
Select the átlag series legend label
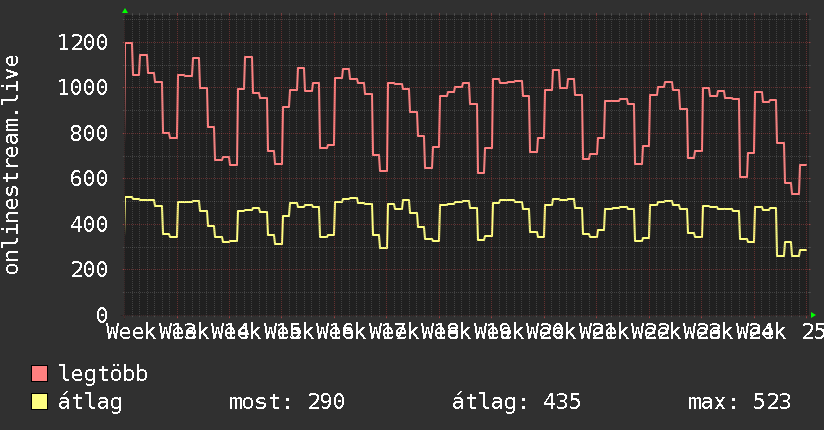pos(90,402)
